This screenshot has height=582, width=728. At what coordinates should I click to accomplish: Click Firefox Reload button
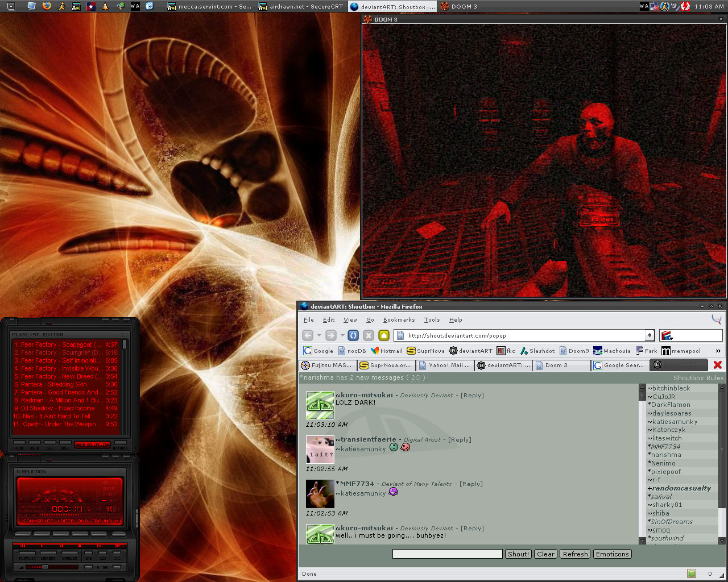coord(353,335)
